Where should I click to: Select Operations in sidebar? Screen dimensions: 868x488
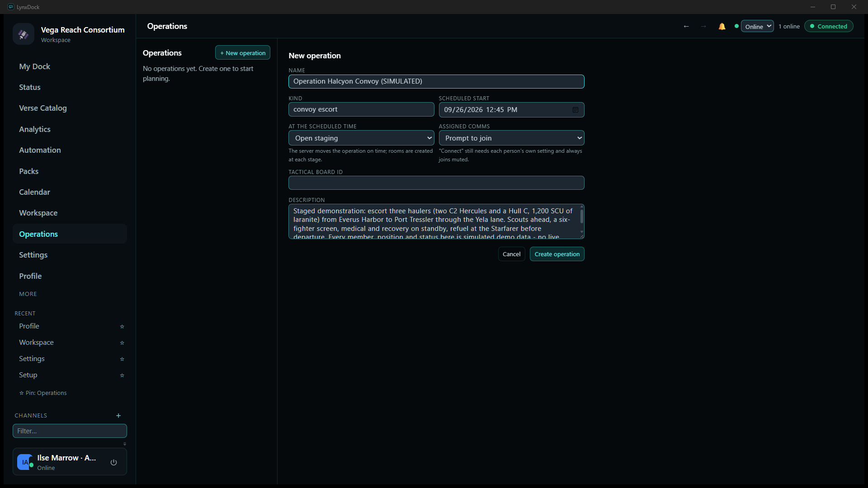(x=70, y=234)
